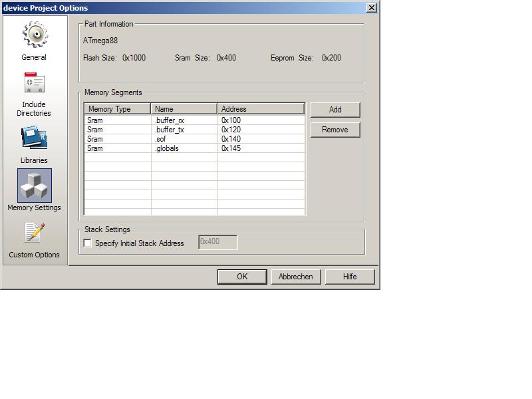Click the Eeprom Size value 0x200

tap(331, 58)
